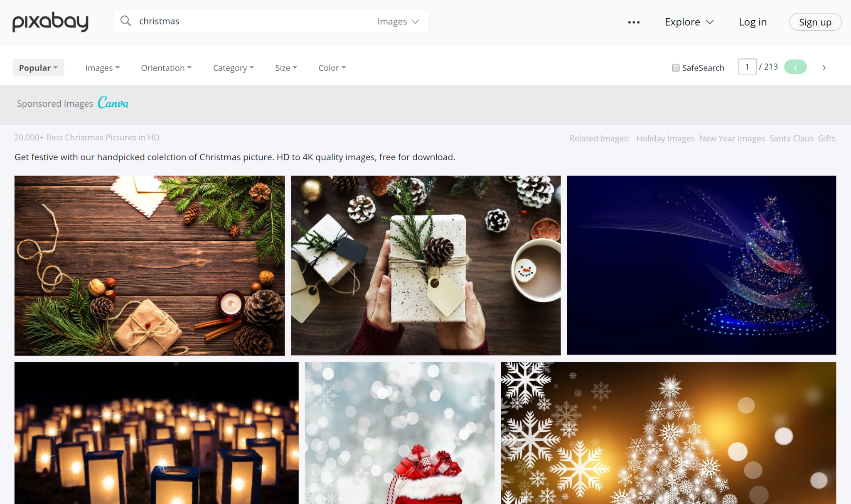This screenshot has width=851, height=504.
Task: Click the Christmas gift wrap thumbnail
Action: [426, 265]
